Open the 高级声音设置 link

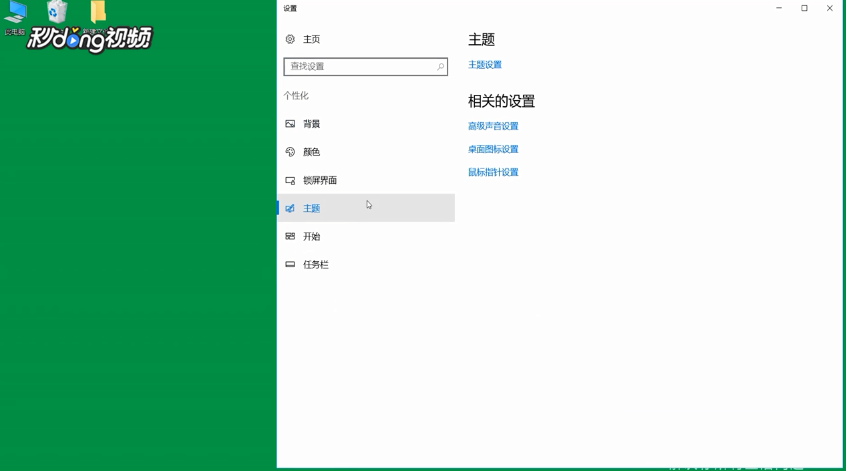(x=493, y=126)
